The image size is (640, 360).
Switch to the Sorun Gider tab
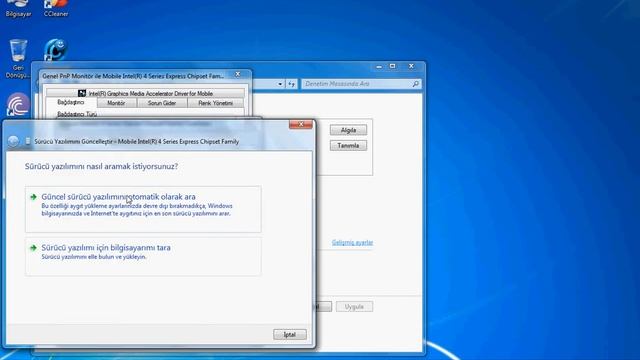coord(162,103)
